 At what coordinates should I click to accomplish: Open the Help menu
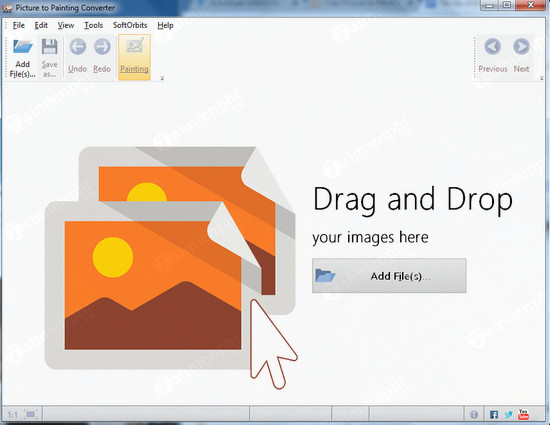click(165, 25)
